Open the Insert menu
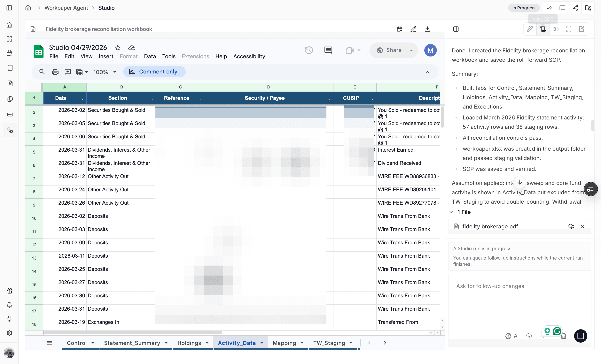 click(x=106, y=56)
